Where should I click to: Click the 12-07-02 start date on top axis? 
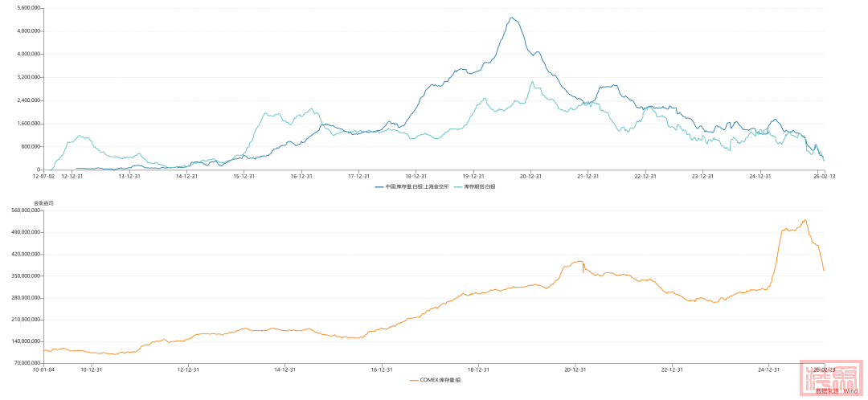(43, 176)
